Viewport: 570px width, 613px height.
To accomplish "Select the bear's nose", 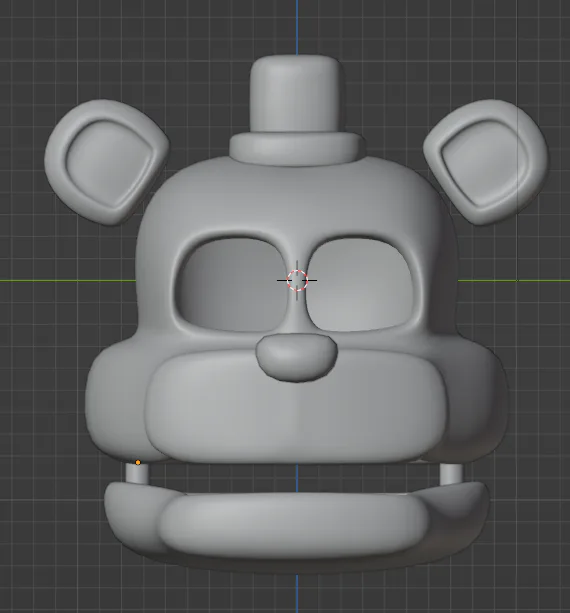I will 296,357.
